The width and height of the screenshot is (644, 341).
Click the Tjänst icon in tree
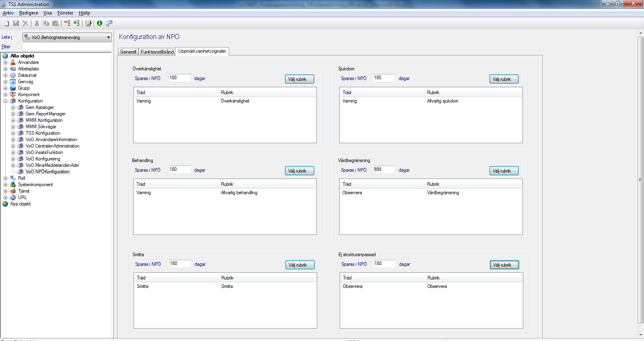[x=13, y=191]
